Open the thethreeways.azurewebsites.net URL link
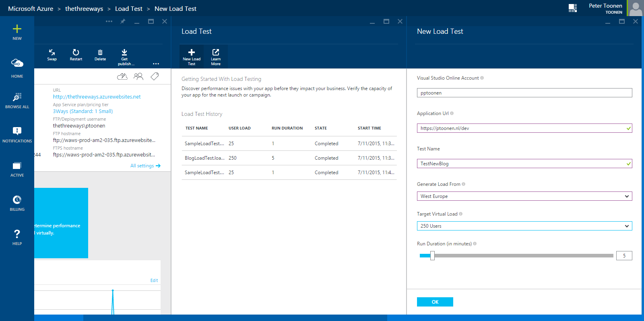The width and height of the screenshot is (644, 321). (x=97, y=97)
